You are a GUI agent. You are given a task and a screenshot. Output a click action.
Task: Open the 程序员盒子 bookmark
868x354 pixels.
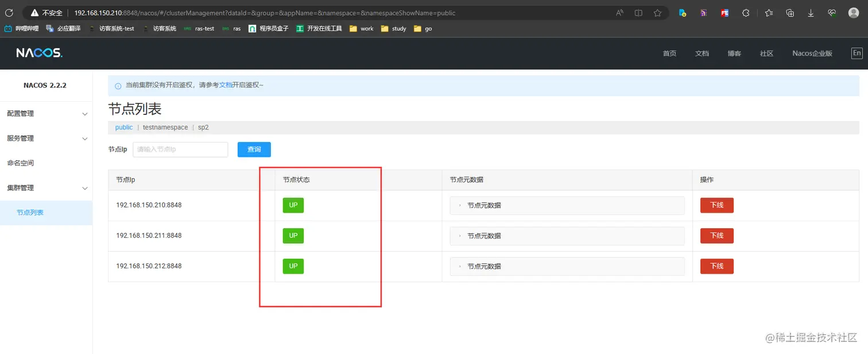[x=269, y=28]
